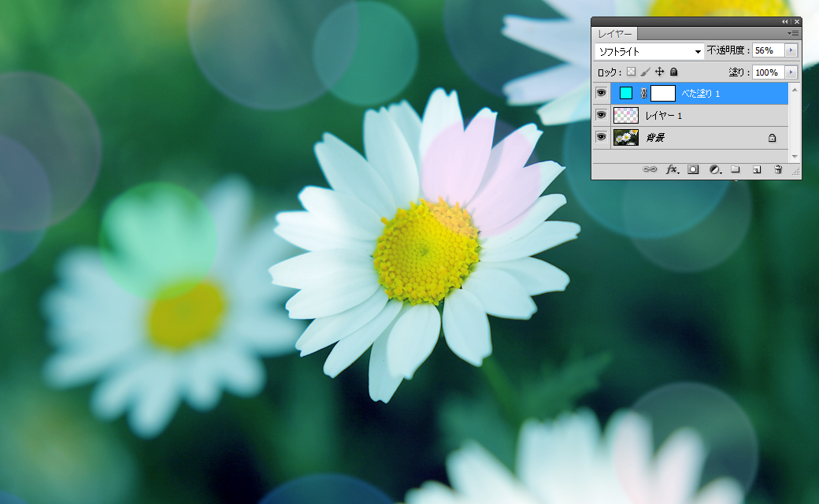Open the 塗り fill slider arrow
Viewport: 819px width, 504px height.
pos(791,72)
